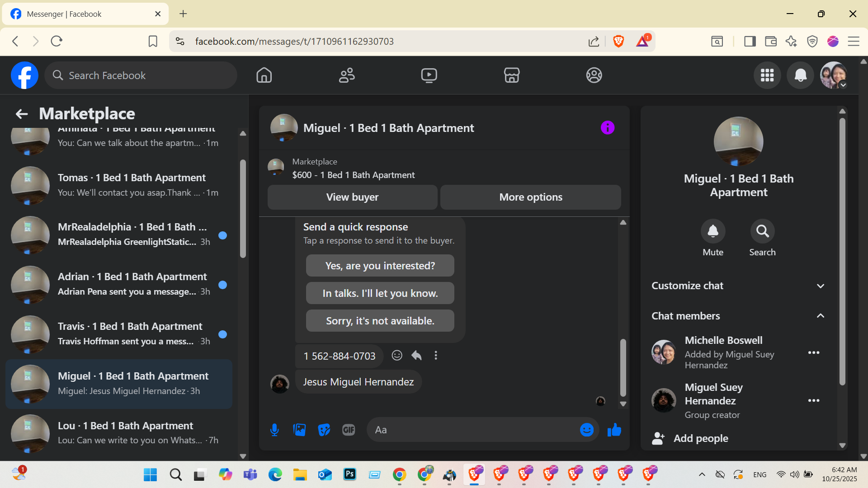Open Michelle Boswell's member avatar

(x=664, y=352)
